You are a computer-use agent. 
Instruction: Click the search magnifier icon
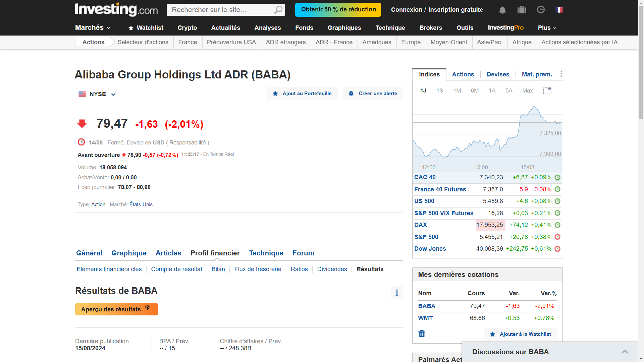(278, 10)
